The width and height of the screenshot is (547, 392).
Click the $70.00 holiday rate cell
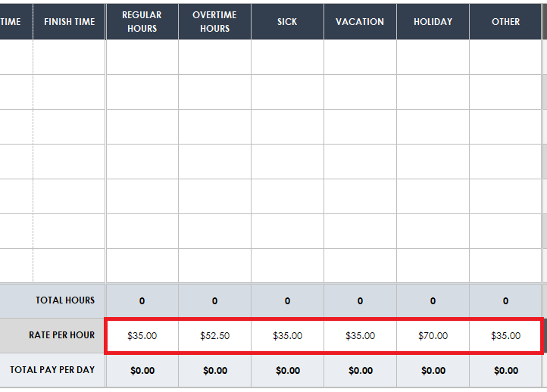(433, 335)
